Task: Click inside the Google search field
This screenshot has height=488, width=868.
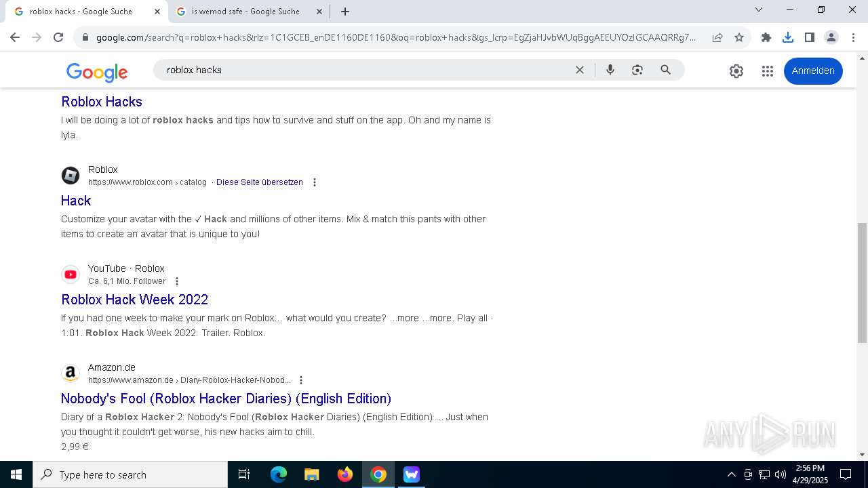Action: pos(366,70)
